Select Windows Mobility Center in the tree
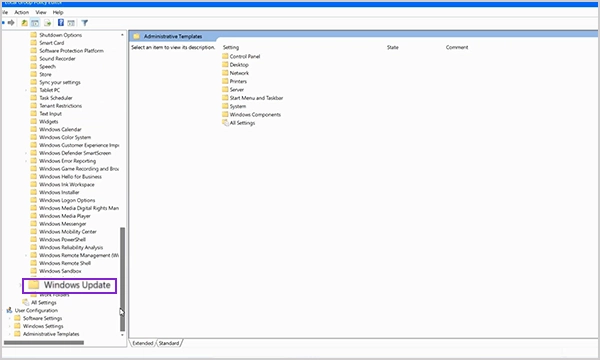Screen dimensions: 600x360 pos(68,232)
